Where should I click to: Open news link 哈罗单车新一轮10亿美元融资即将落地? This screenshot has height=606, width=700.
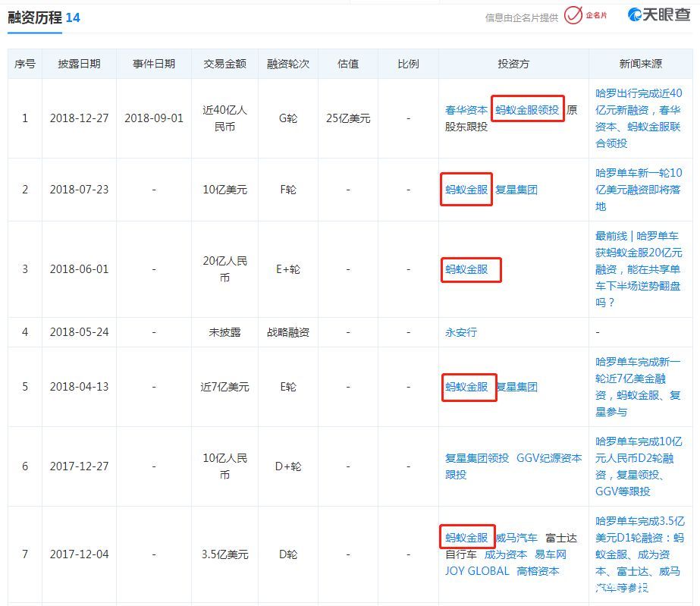click(639, 190)
